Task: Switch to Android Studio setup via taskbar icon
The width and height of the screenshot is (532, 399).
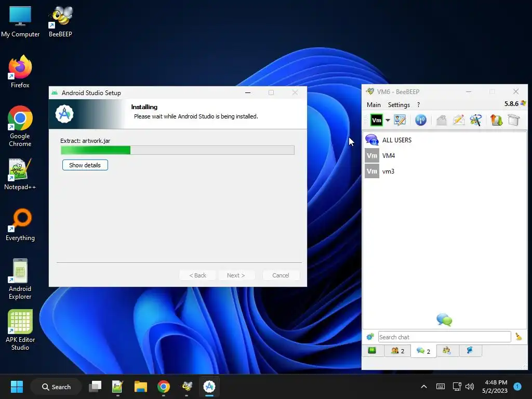Action: [209, 387]
